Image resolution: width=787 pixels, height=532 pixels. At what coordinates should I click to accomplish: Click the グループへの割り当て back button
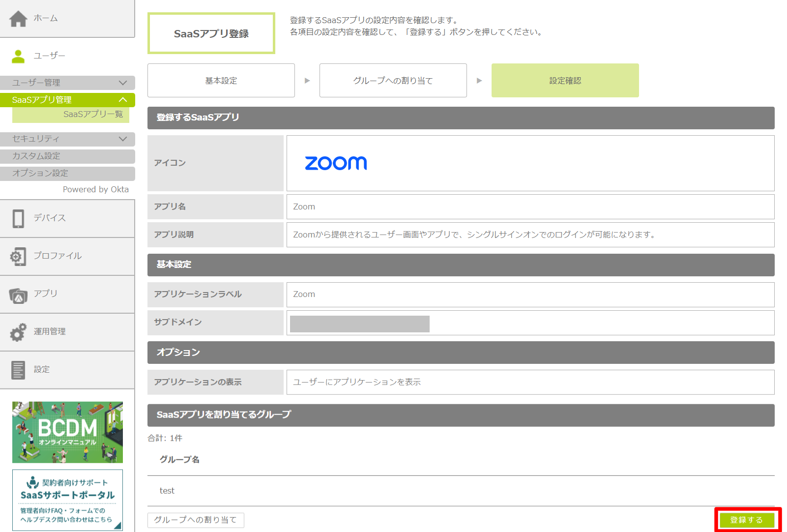[x=196, y=520]
